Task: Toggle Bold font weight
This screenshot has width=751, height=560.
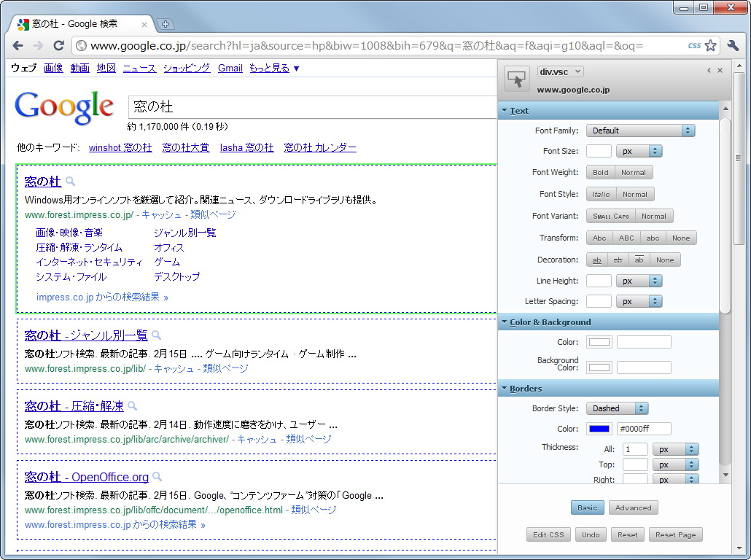Action: 600,172
